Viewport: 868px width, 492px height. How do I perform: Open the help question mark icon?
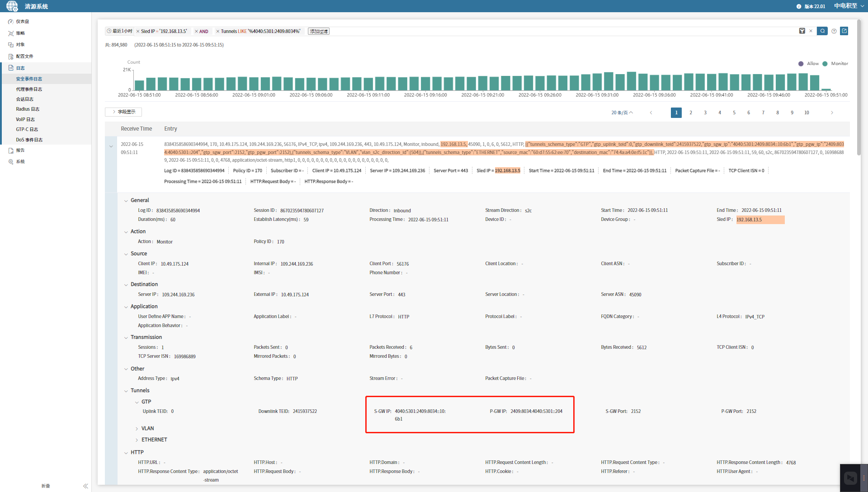point(834,31)
